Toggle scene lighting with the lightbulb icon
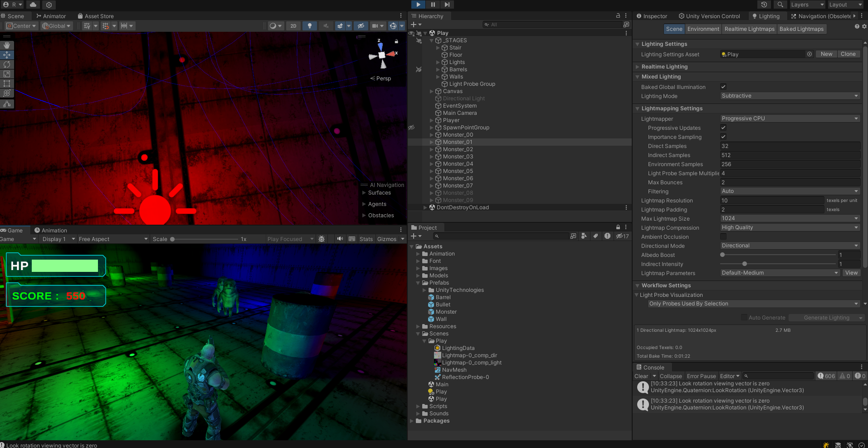Image resolution: width=868 pixels, height=448 pixels. 309,26
